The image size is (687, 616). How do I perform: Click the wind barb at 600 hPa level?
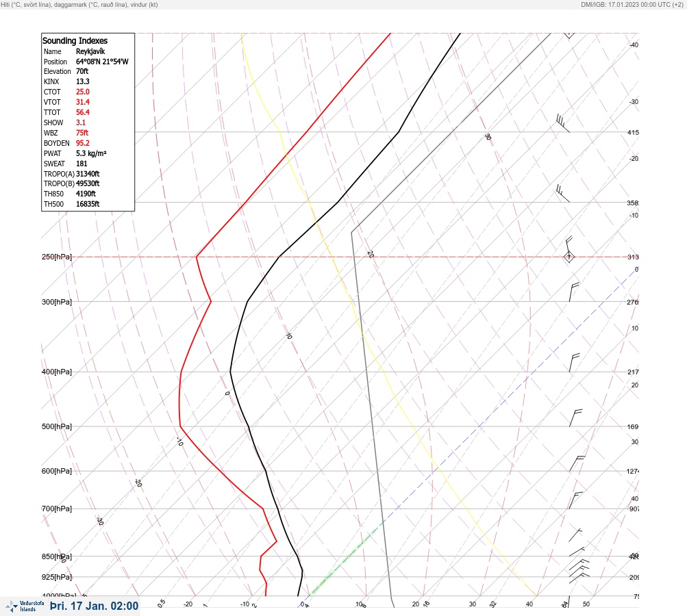click(577, 463)
